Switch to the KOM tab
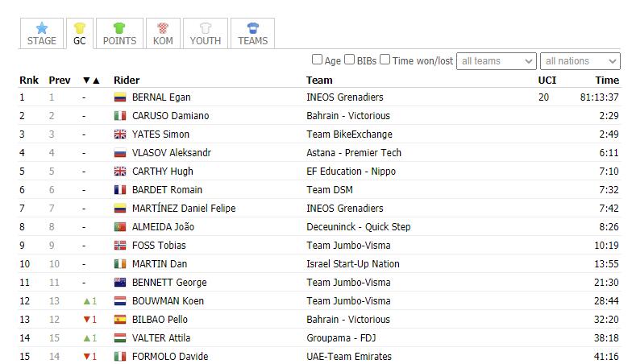The width and height of the screenshot is (632, 364). pos(163,34)
